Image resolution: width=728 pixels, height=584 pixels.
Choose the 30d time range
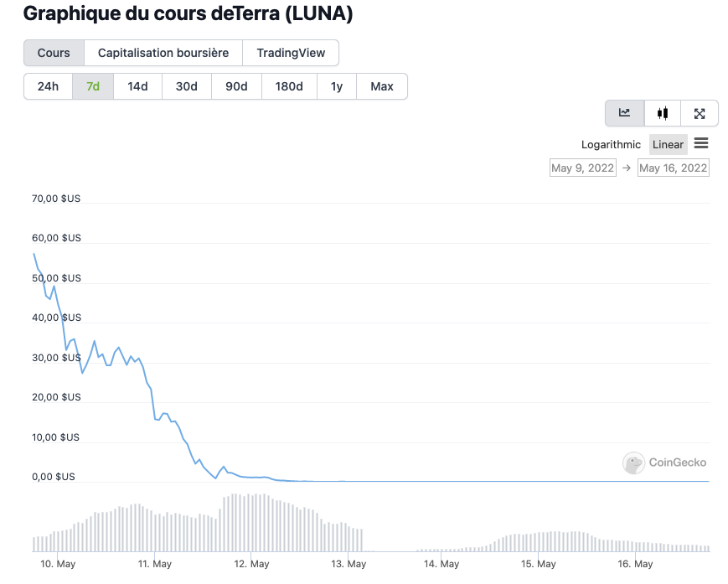click(x=186, y=86)
